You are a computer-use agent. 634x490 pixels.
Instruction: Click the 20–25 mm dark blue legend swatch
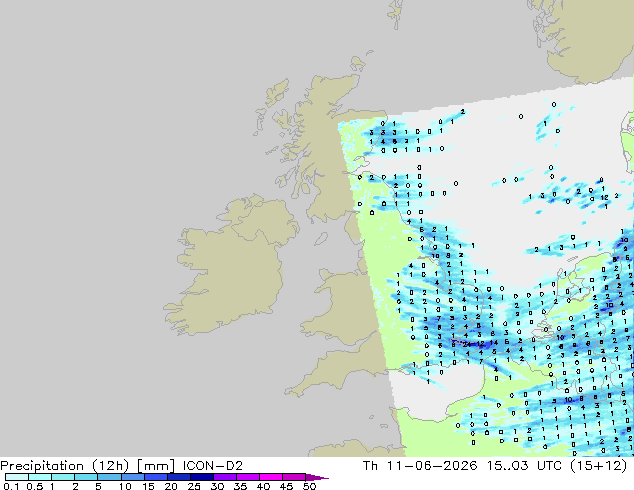pyautogui.click(x=178, y=477)
